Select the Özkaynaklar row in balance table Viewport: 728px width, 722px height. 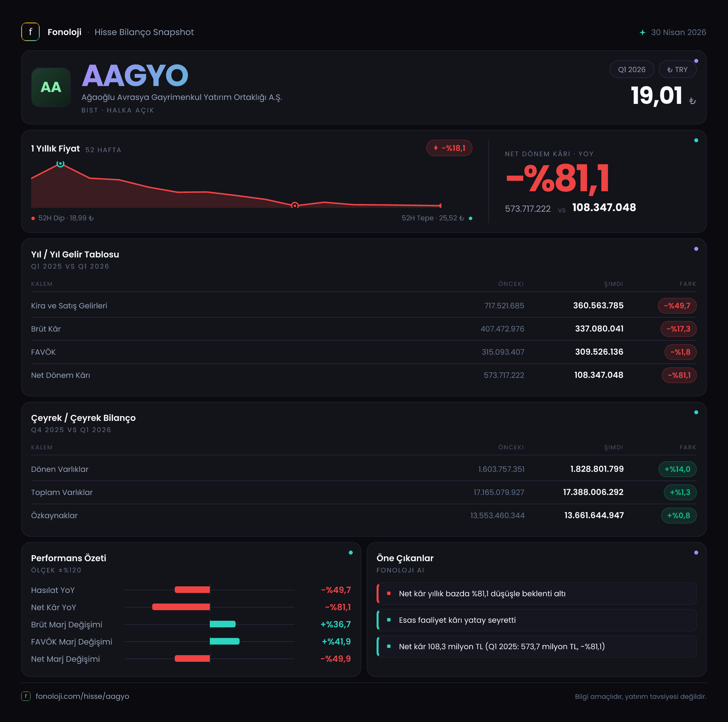(x=364, y=516)
